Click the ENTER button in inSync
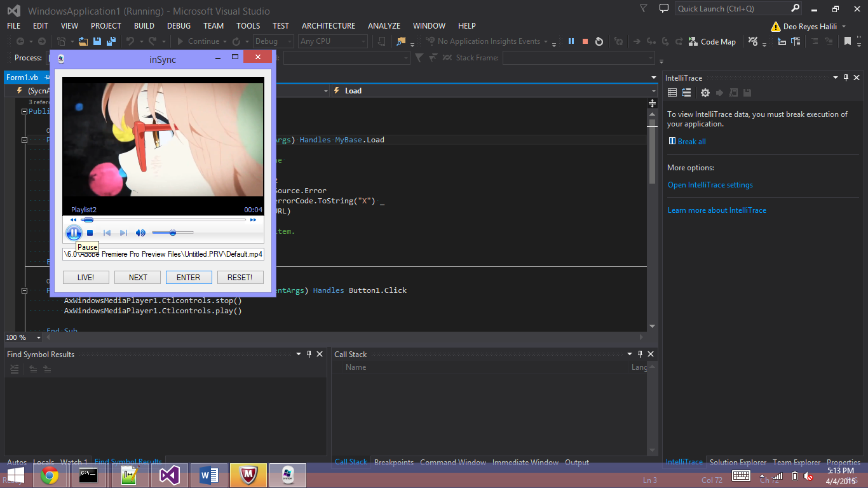The image size is (868, 488). point(189,278)
